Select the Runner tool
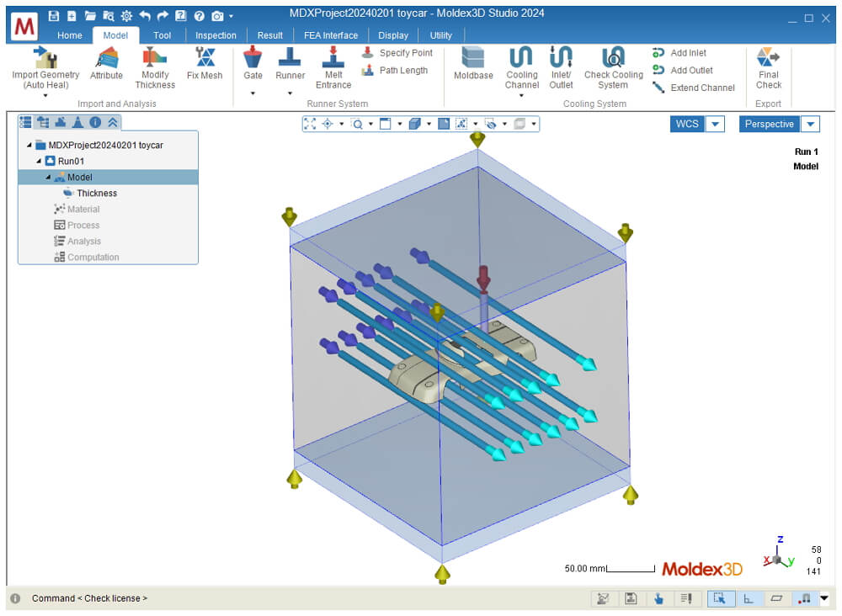Screen dimensions: 842x616 pos(290,63)
